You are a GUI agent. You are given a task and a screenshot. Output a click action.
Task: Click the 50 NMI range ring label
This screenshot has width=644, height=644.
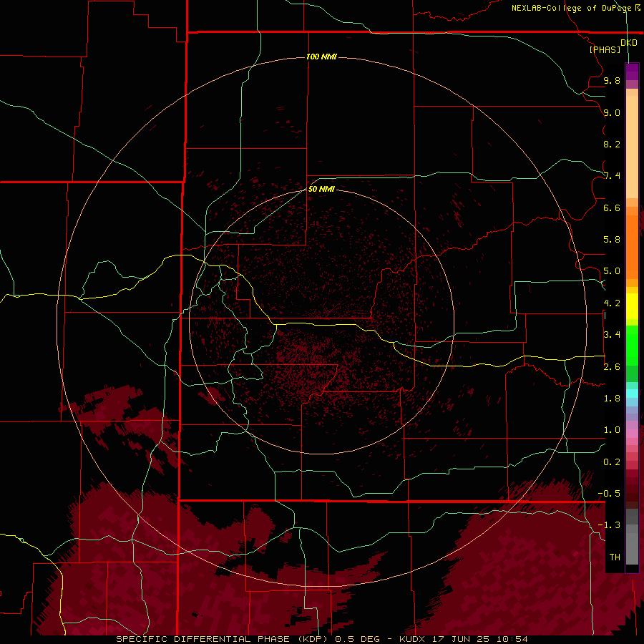321,189
